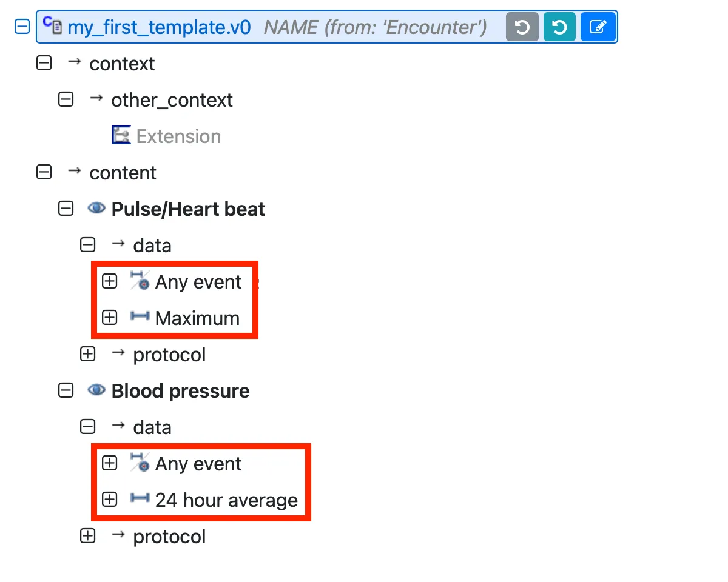Click the blue edit pencil button
Image resolution: width=728 pixels, height=582 pixels.
[x=598, y=27]
